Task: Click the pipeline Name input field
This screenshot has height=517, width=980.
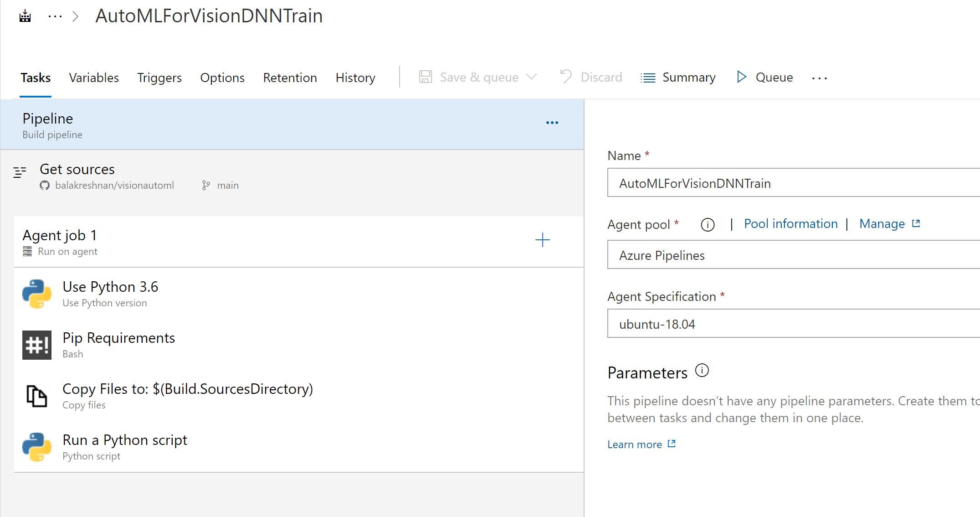Action: click(793, 183)
